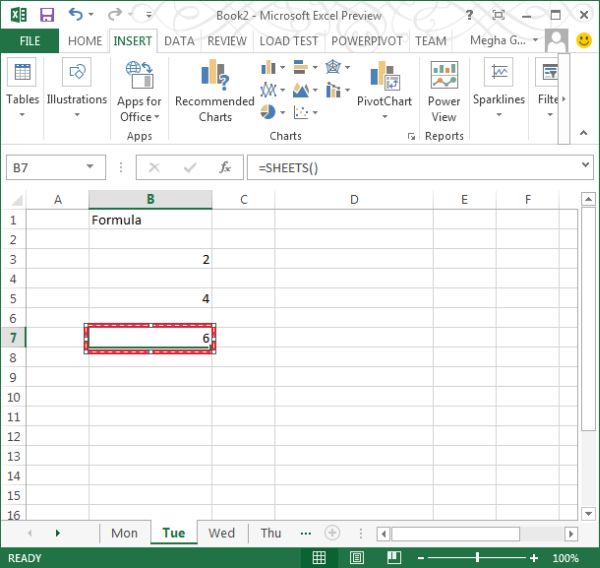Insert a pie chart
Viewport: 600px width, 568px height.
click(x=268, y=112)
